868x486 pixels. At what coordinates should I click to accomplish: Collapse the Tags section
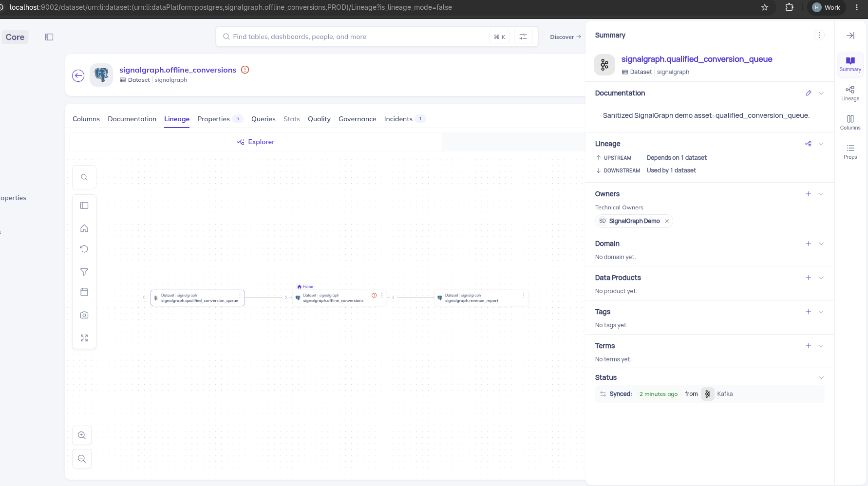821,312
